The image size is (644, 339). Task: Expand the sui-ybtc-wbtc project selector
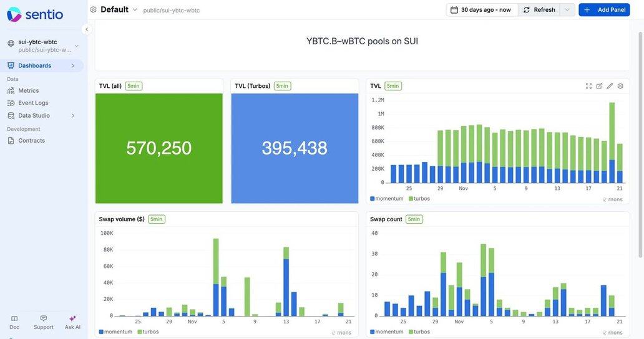[77, 45]
